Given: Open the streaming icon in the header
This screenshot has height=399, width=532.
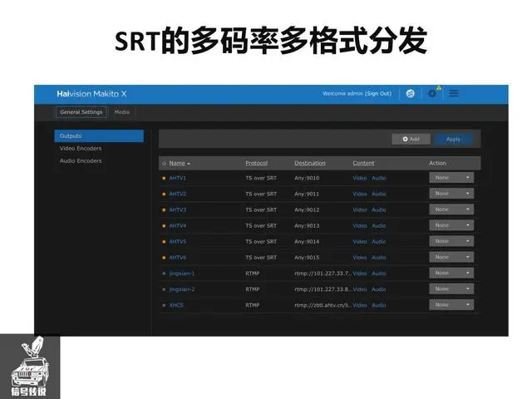Looking at the screenshot, I should click(x=410, y=93).
